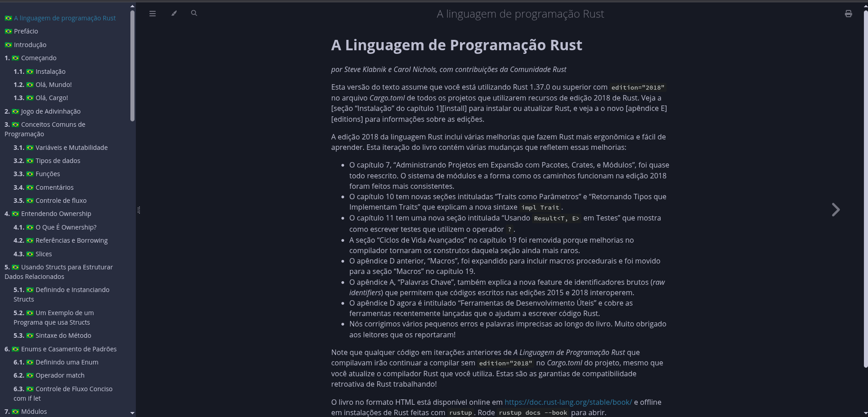Open section 4.1 O Que É Ownership?
The height and width of the screenshot is (417, 868).
pos(55,227)
